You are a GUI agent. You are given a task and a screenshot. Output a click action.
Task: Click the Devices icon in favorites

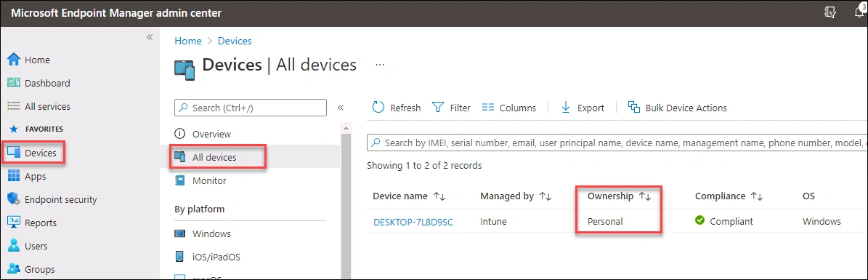pos(14,153)
